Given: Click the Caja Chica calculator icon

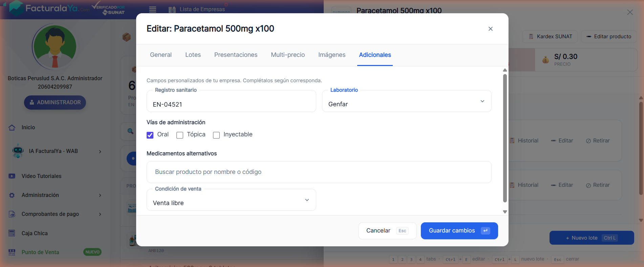Looking at the screenshot, I should [12, 233].
